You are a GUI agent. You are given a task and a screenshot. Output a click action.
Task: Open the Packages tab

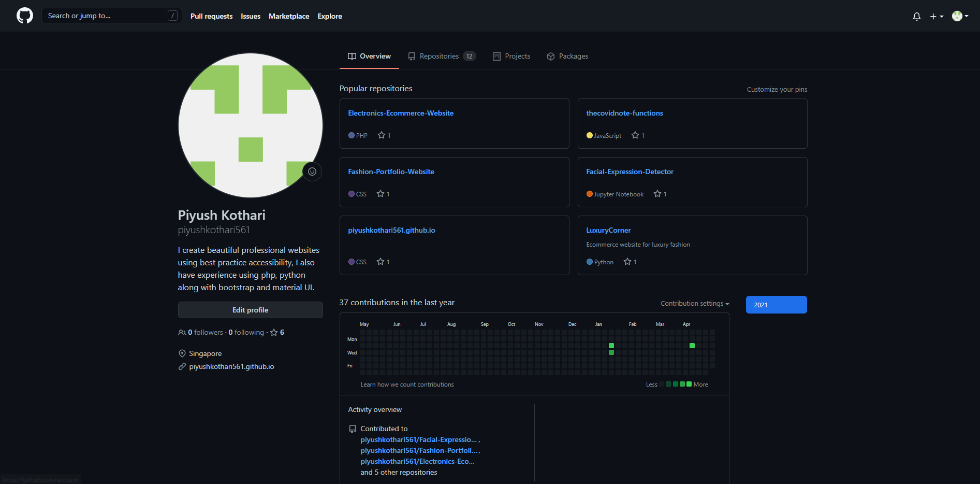click(x=567, y=56)
